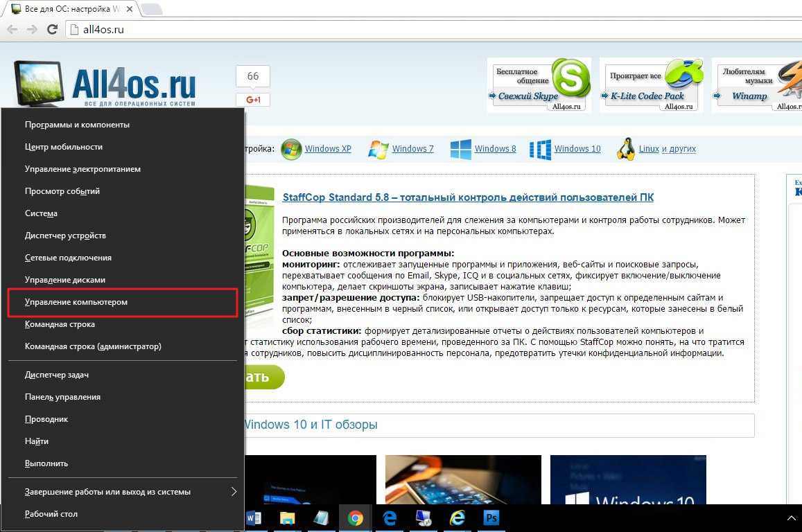Launch Командная строка (администратор)
This screenshot has width=802, height=532.
point(123,346)
